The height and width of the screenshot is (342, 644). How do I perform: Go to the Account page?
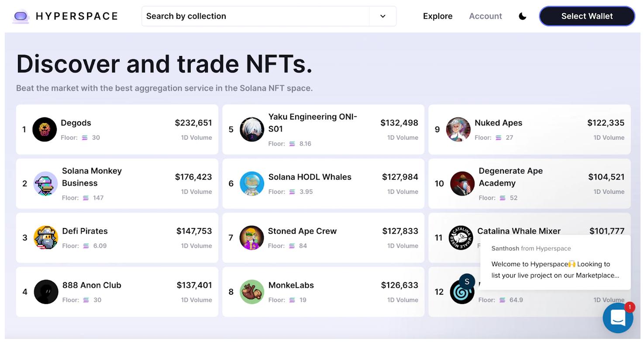pyautogui.click(x=485, y=16)
